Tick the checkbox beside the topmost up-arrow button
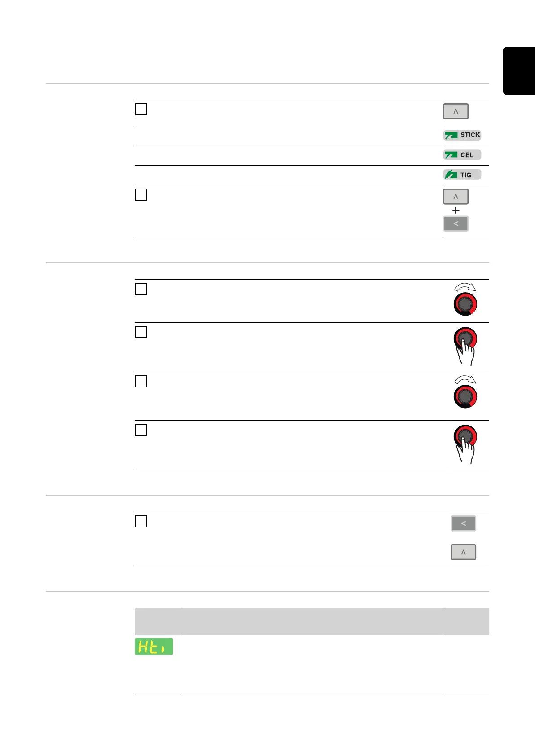The image size is (535, 756). pos(141,109)
